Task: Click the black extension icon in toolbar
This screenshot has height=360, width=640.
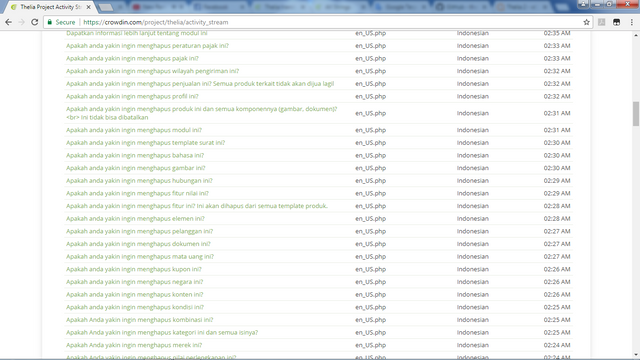Action: (x=616, y=22)
